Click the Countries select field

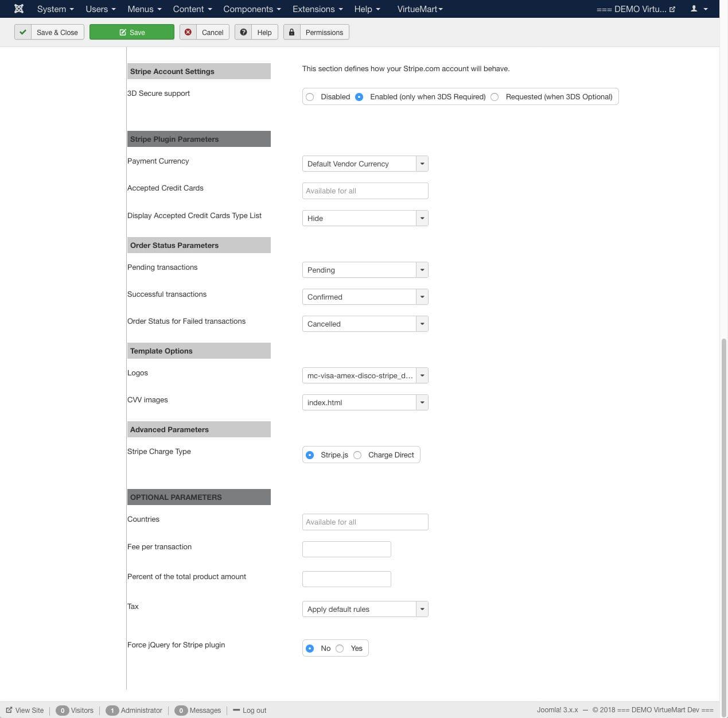(x=365, y=522)
